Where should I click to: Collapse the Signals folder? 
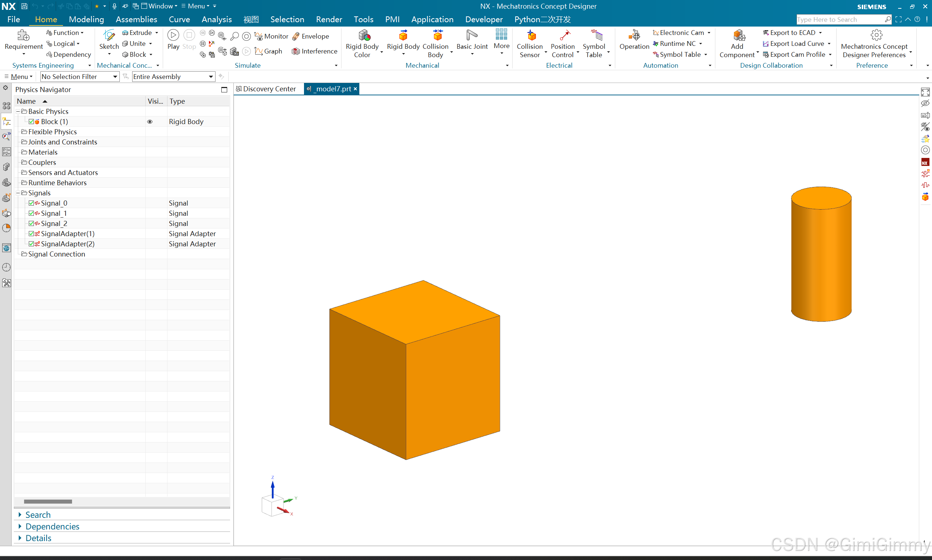18,193
